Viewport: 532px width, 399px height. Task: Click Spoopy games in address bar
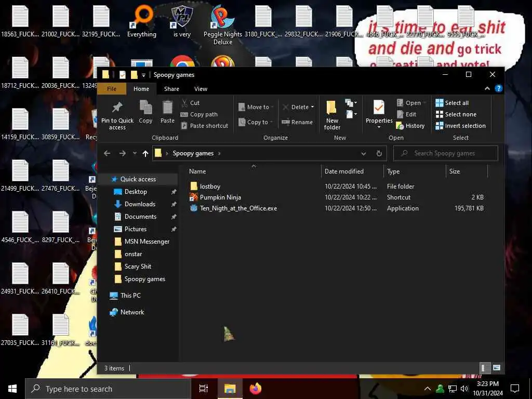coord(193,153)
